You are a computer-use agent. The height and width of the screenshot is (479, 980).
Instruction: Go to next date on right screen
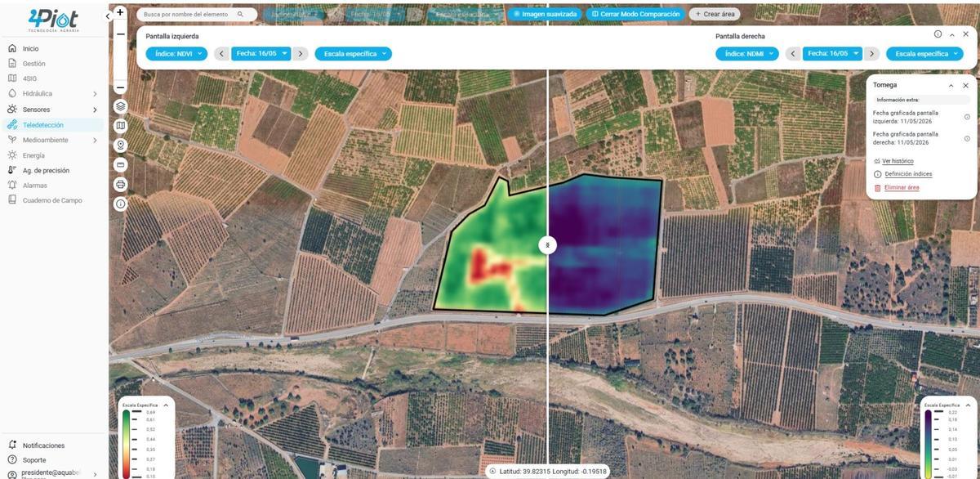tap(872, 54)
